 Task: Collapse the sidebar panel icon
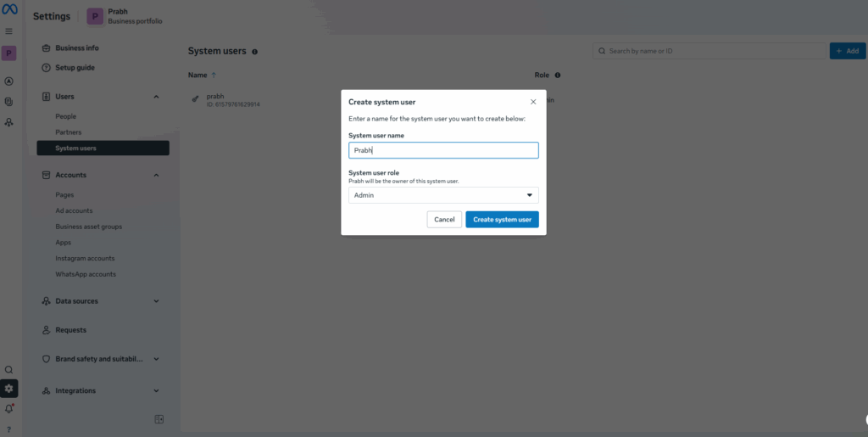pyautogui.click(x=159, y=419)
